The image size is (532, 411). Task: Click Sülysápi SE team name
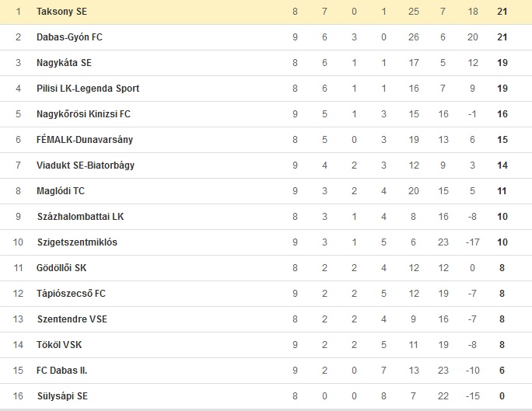(x=62, y=396)
